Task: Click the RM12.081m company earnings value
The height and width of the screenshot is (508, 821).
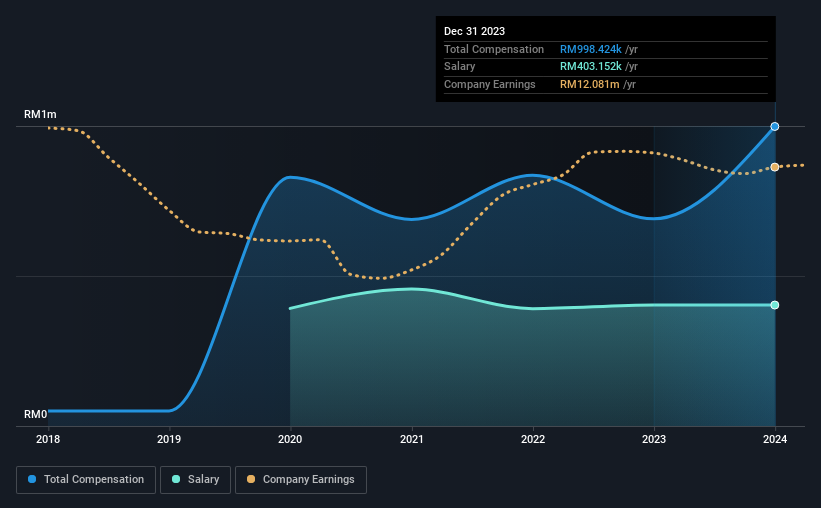Action: [590, 84]
